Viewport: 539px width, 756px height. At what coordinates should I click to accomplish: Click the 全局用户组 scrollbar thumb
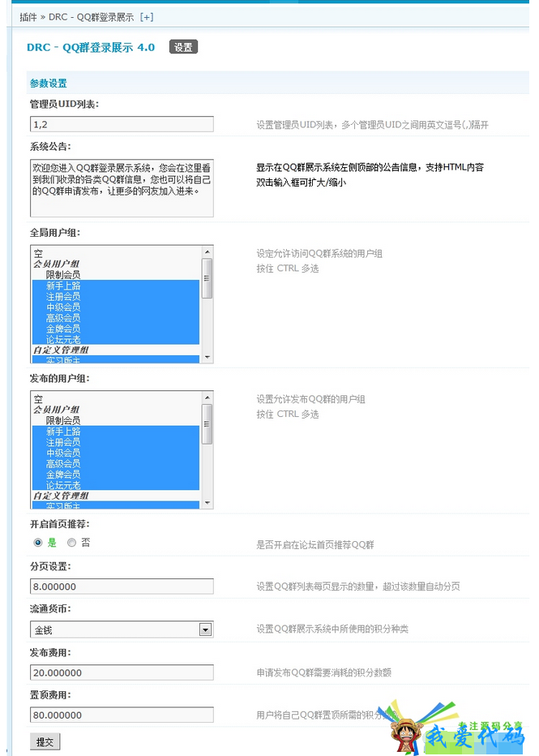[207, 279]
